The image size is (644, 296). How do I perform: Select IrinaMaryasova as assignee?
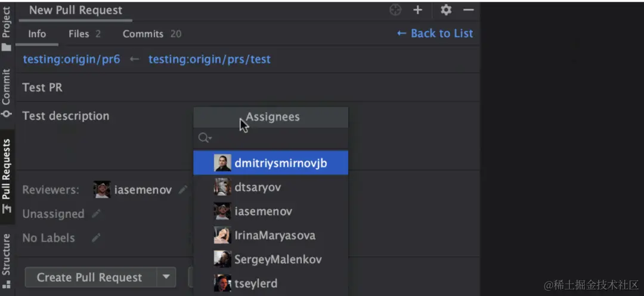pyautogui.click(x=271, y=235)
